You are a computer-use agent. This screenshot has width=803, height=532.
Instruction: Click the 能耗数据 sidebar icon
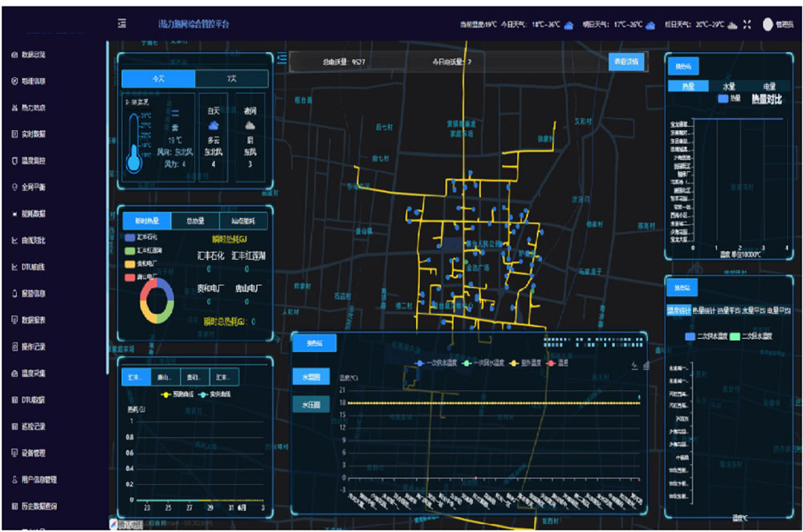coord(14,213)
